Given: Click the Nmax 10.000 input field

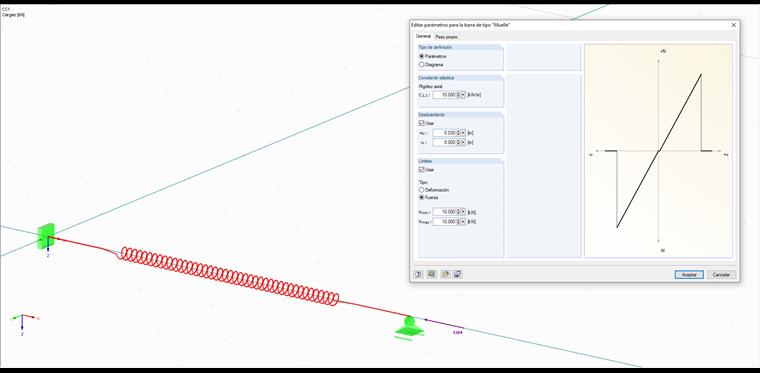Looking at the screenshot, I should click(444, 221).
